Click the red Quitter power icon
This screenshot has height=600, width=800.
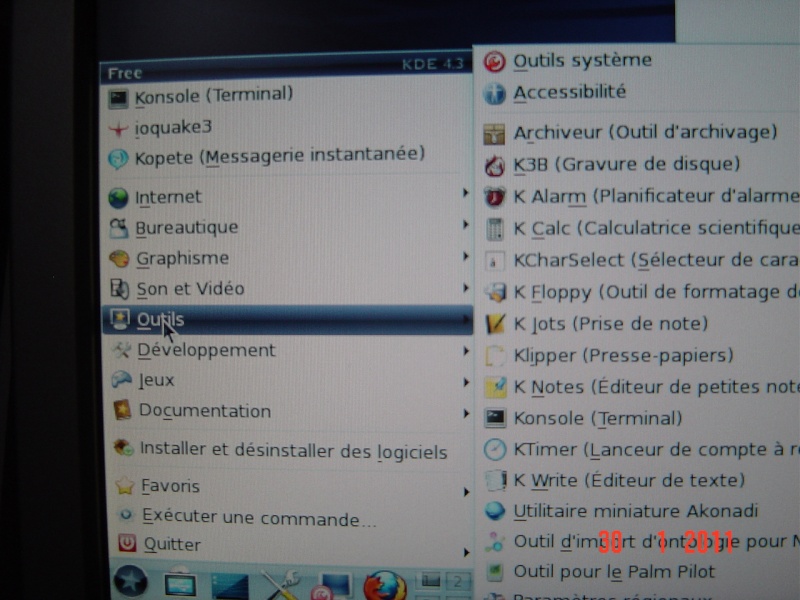pyautogui.click(x=127, y=543)
